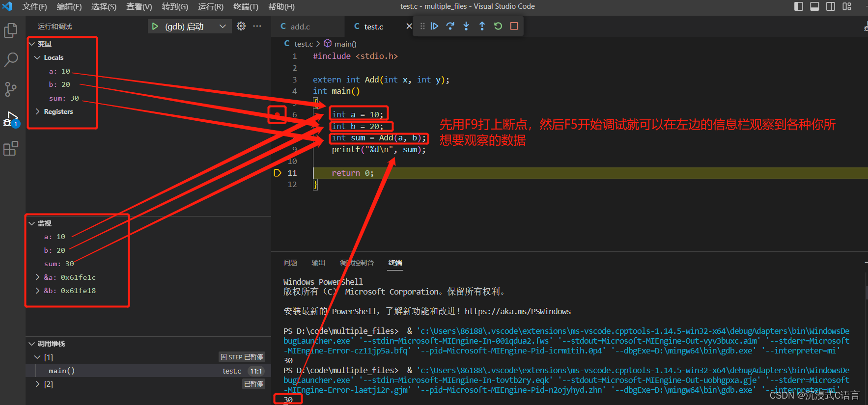Collapse the 变量 section

tap(32, 44)
